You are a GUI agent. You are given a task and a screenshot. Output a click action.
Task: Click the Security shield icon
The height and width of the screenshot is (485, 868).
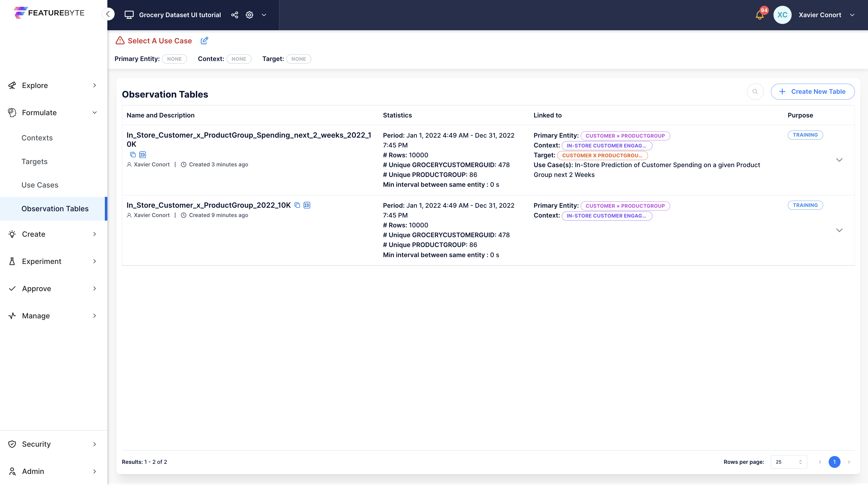pos(12,444)
